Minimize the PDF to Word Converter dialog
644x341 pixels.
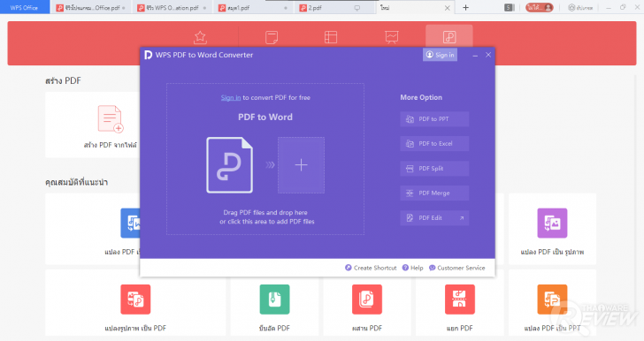[x=475, y=55]
